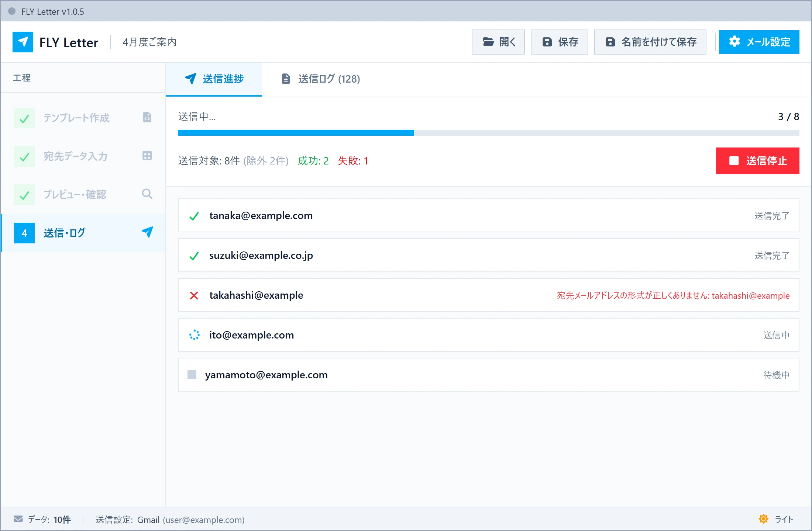Viewport: 812px width, 531px height.
Task: Choose 名前を付けて保存 to save as
Action: point(650,42)
